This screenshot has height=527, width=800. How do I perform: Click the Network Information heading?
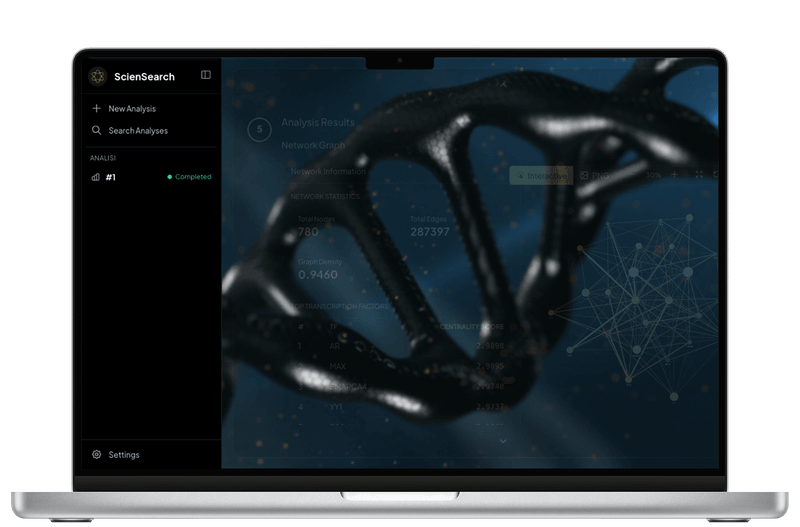pos(328,171)
